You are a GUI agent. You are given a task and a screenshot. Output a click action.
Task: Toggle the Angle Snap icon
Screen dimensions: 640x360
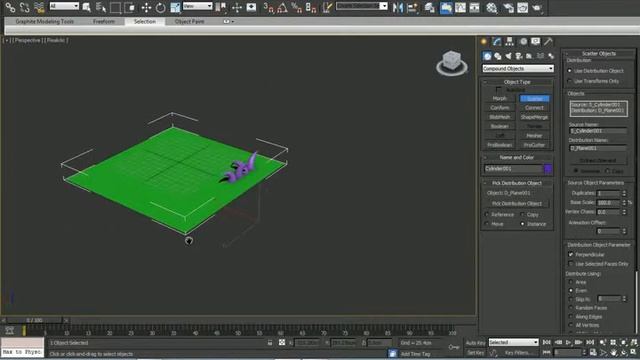282,7
